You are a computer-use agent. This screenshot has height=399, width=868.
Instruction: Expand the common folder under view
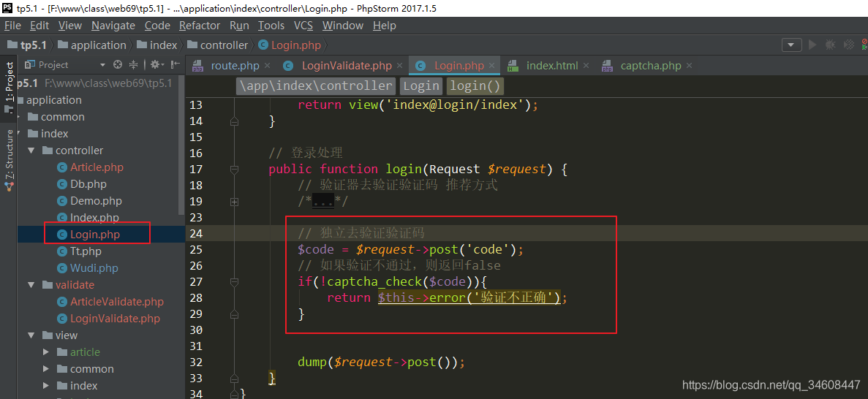click(x=47, y=369)
